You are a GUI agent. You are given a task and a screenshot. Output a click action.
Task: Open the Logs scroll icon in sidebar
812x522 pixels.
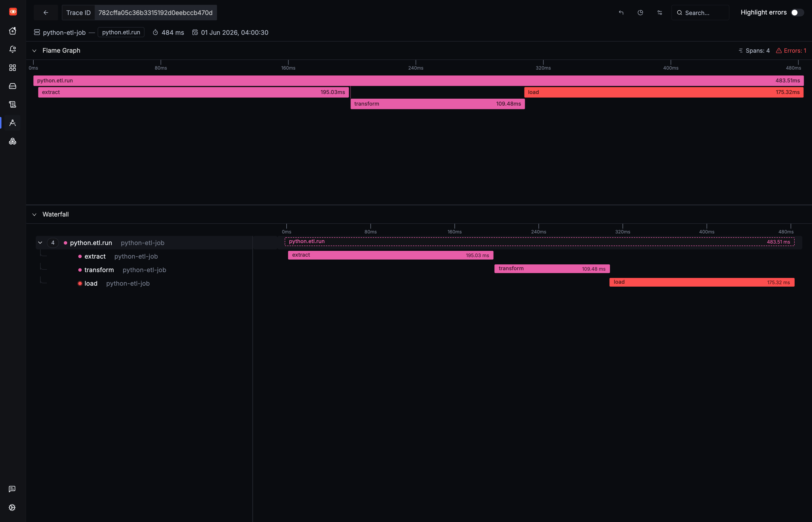[13, 104]
